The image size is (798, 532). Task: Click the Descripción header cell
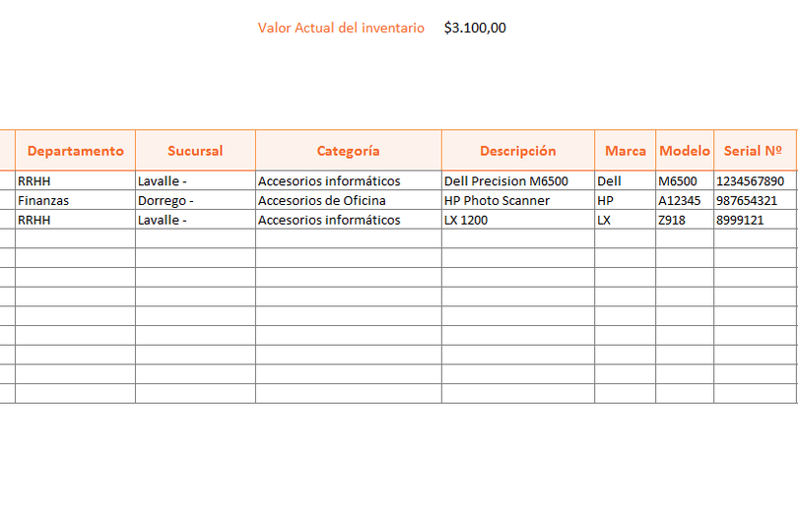coord(518,151)
